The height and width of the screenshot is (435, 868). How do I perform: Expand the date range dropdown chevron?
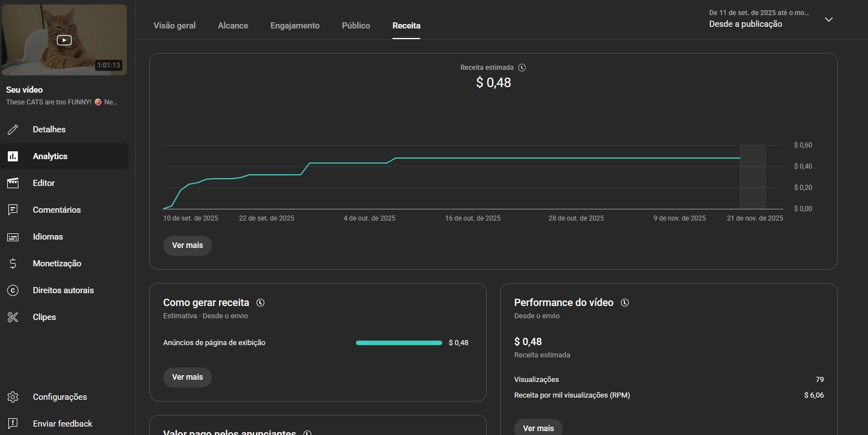[829, 20]
